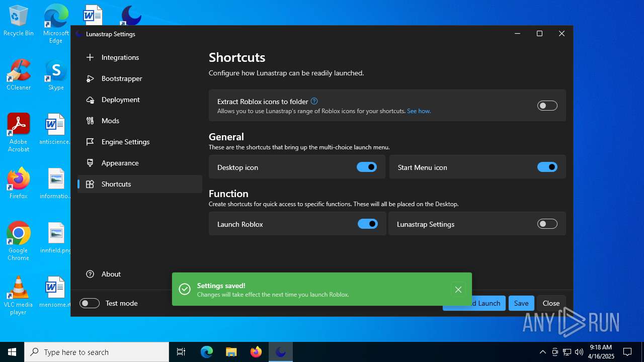Open the About page
Viewport: 644px width, 362px height.
click(140, 274)
